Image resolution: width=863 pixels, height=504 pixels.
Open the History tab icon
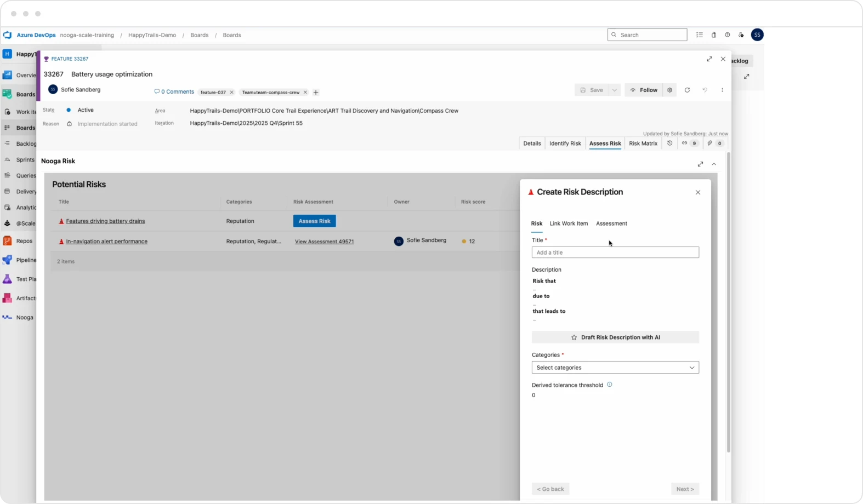pos(669,144)
